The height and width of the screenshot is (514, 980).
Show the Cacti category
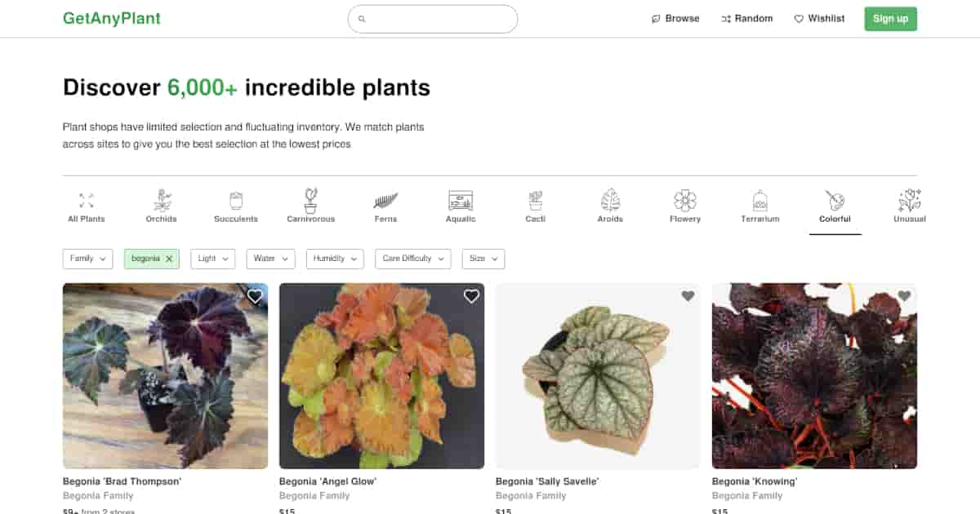click(x=536, y=201)
